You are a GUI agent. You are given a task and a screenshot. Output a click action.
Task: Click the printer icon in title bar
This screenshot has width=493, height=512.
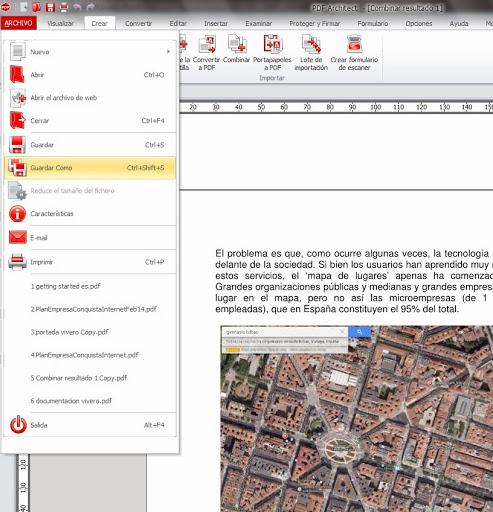[x=64, y=7]
